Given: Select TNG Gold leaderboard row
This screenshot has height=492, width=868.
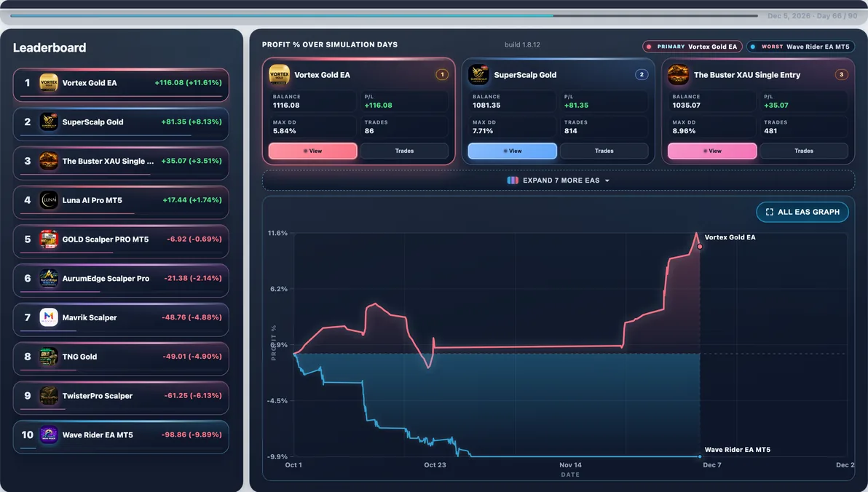Looking at the screenshot, I should pos(121,359).
